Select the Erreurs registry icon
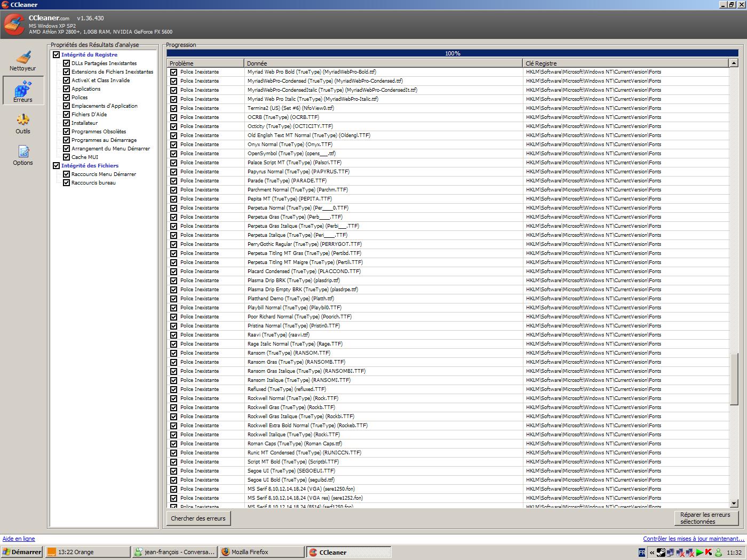747x560 pixels. point(22,91)
